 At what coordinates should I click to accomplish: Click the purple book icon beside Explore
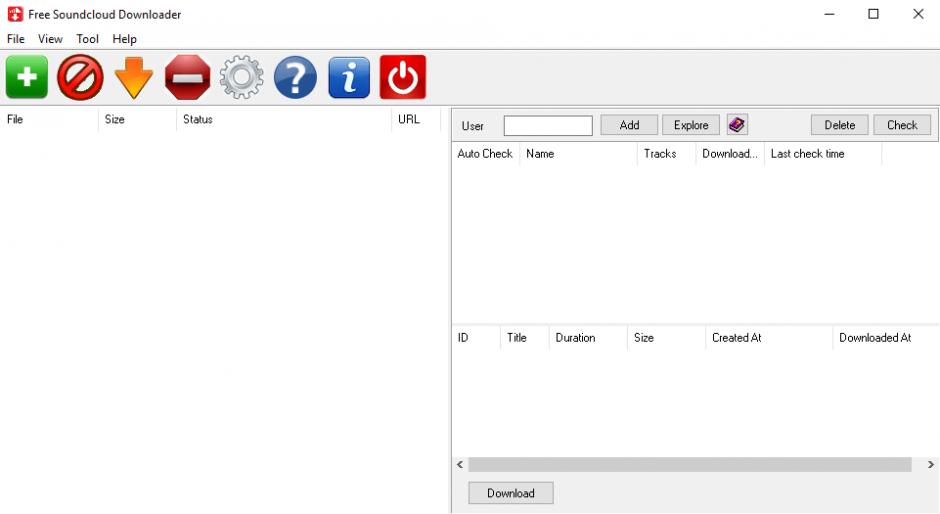(737, 125)
